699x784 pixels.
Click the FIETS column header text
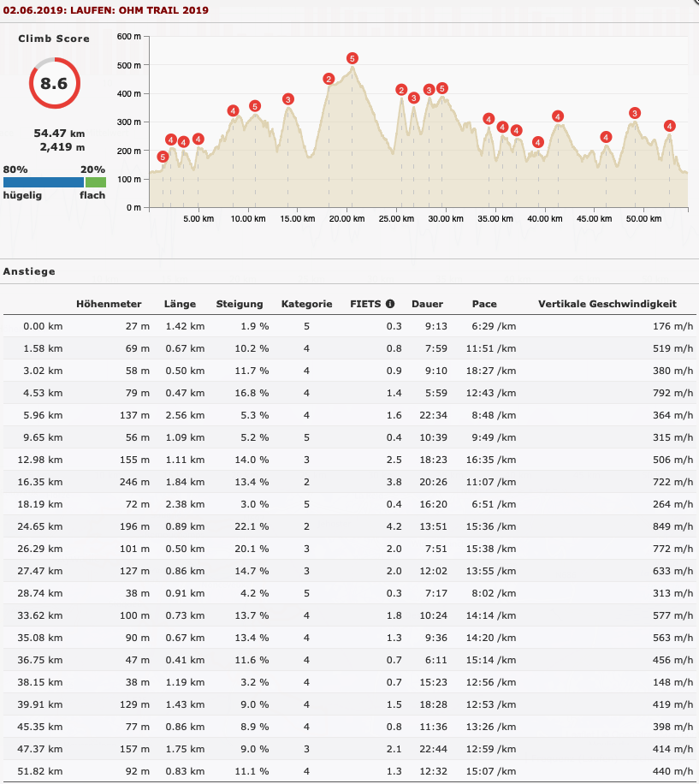click(x=365, y=304)
